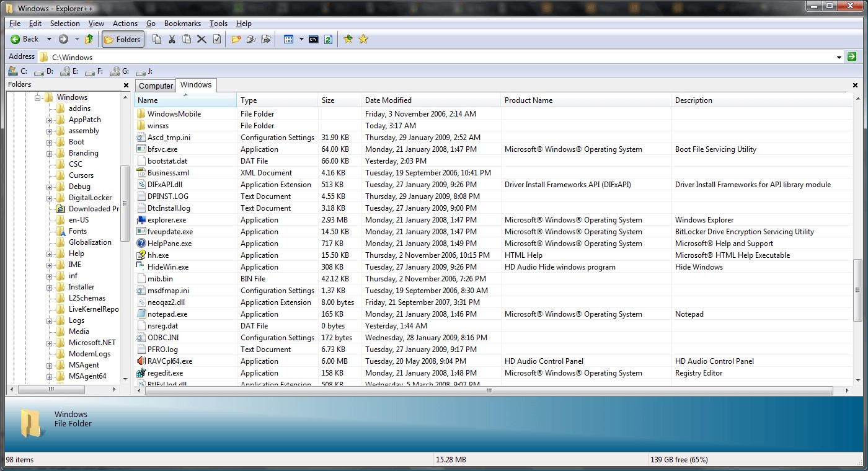Click the Paste clipboard icon
The image size is (868, 471).
click(x=187, y=39)
